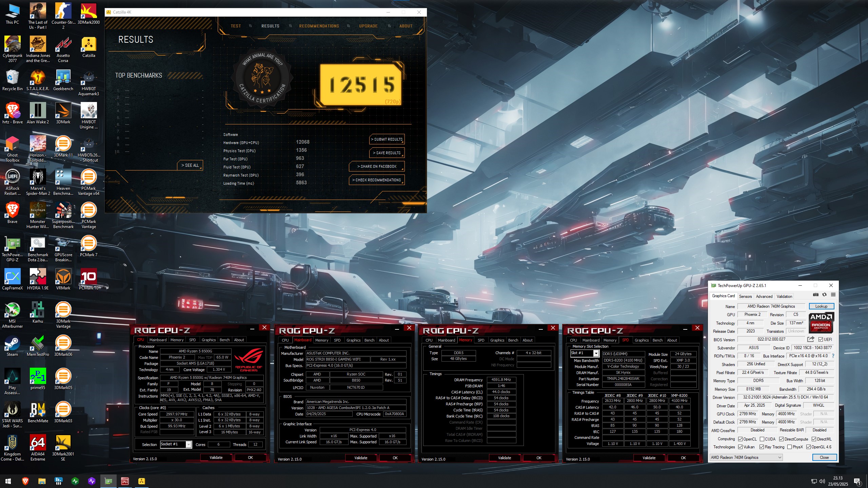Open the AMD Radeon 740M Graphics GPU dropdown
The height and width of the screenshot is (488, 868).
coord(746,457)
